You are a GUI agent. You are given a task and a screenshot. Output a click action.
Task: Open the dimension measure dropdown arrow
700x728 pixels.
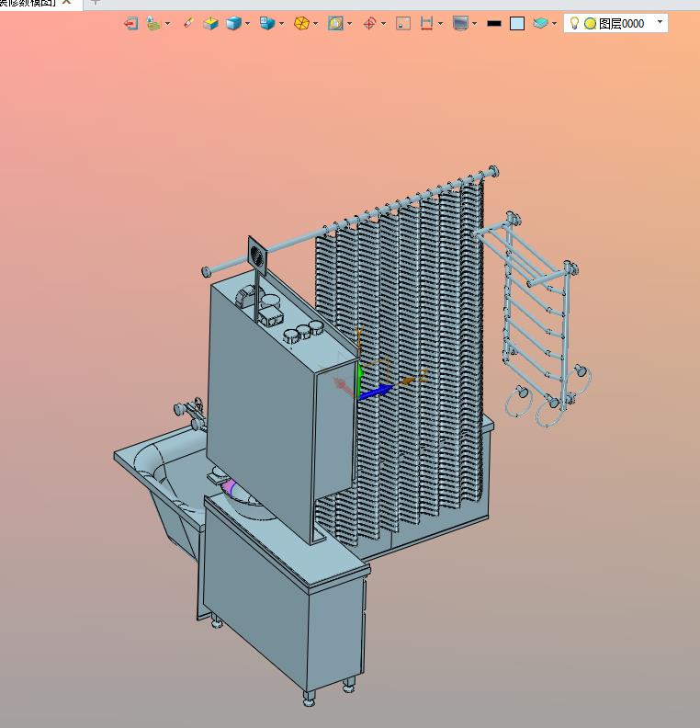coord(440,23)
